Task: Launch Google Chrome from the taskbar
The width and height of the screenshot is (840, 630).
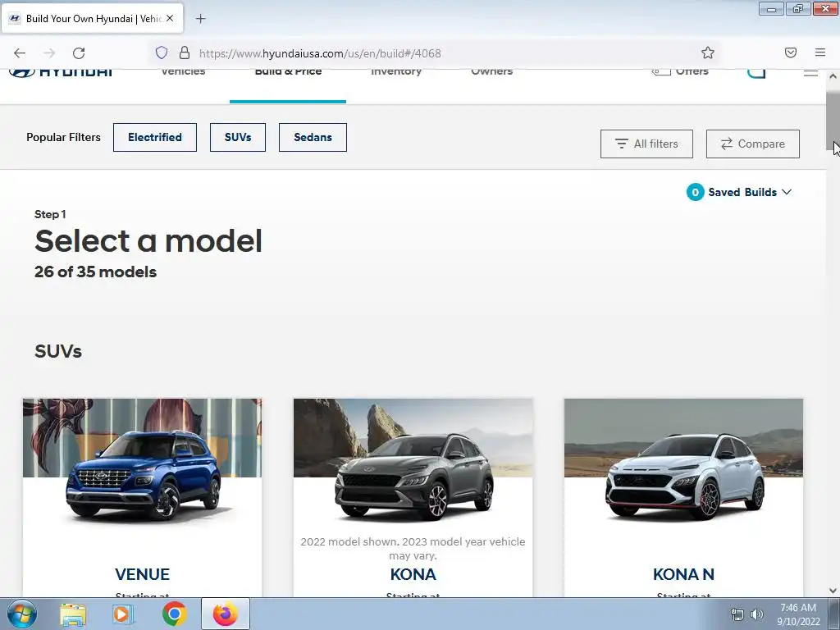Action: pos(174,614)
